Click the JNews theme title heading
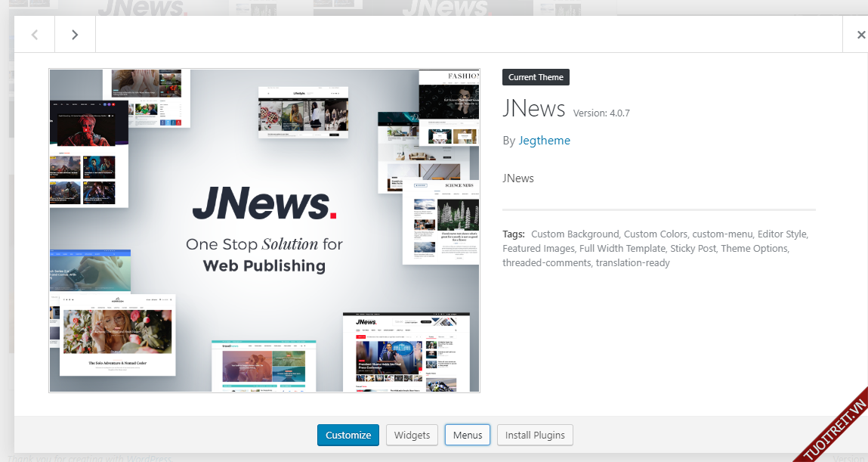Image resolution: width=868 pixels, height=462 pixels. tap(533, 109)
